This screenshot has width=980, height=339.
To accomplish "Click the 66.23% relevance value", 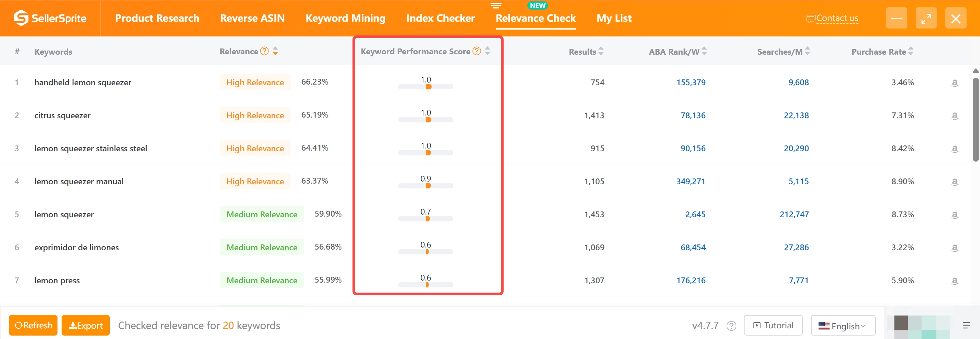I will (x=315, y=82).
